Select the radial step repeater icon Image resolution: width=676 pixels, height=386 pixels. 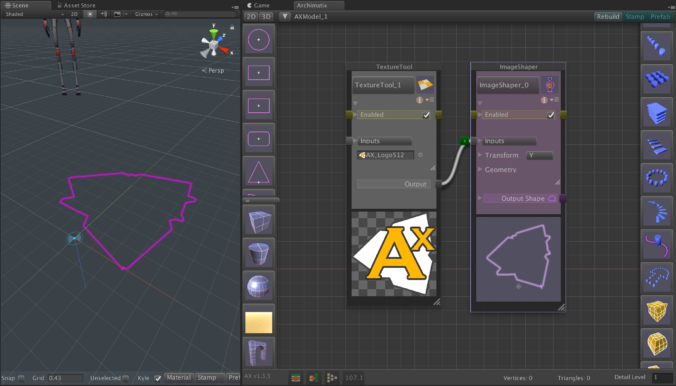point(657,211)
